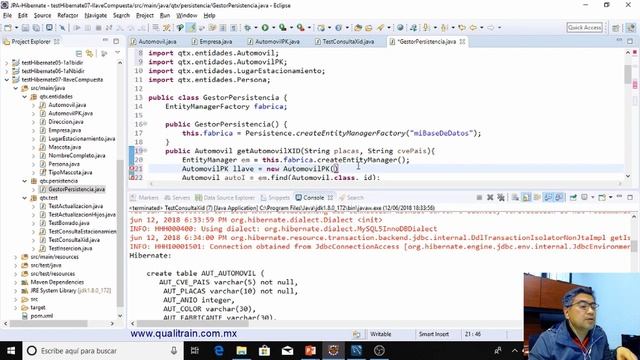The image size is (640, 360).
Task: Click the Project Explorer horizontal scrollbar
Action: click(48, 323)
